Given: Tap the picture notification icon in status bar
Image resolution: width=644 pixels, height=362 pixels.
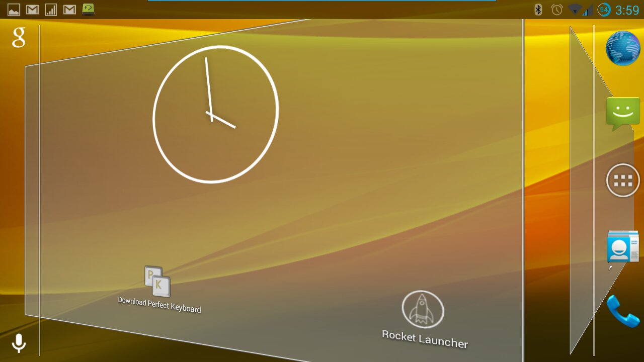Looking at the screenshot, I should tap(14, 9).
